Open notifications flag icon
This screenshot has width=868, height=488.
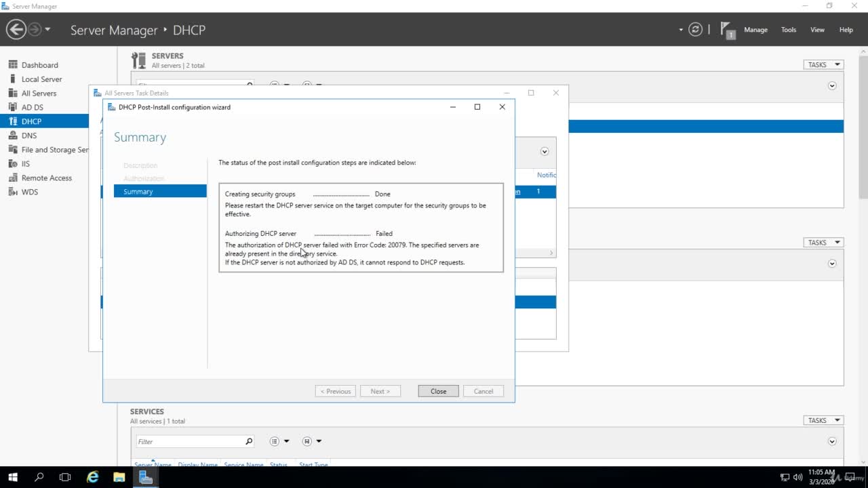[728, 30]
